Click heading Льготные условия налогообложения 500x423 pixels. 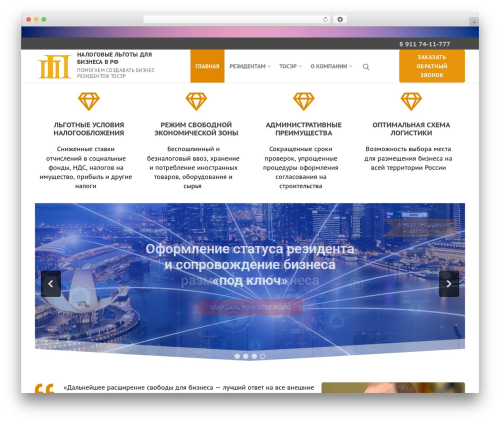click(x=89, y=129)
